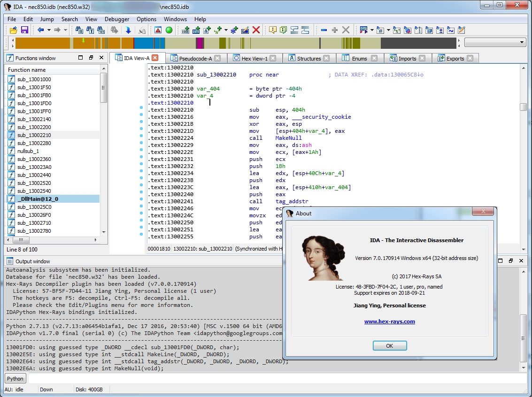
Task: Click the Python command input field
Action: click(x=277, y=379)
